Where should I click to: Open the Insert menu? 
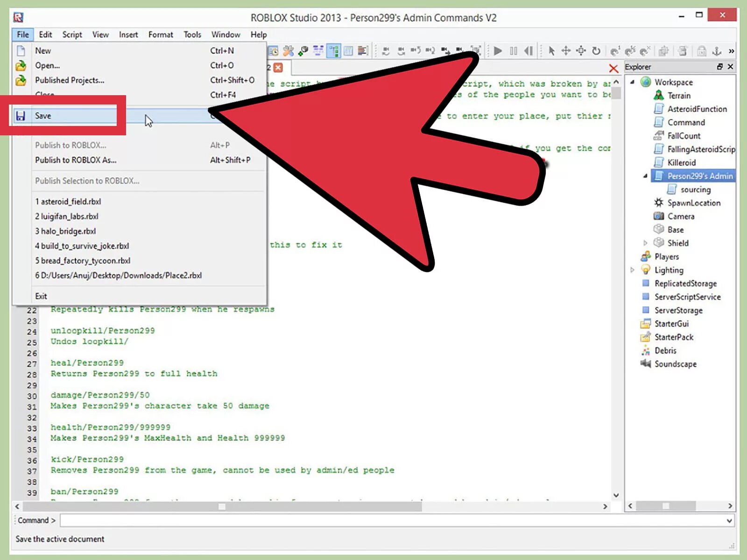(128, 35)
